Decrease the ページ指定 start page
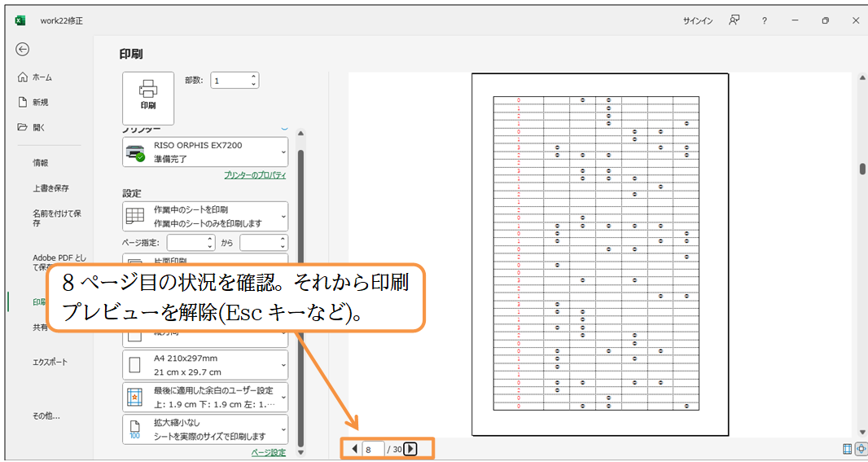The height and width of the screenshot is (462, 868). (210, 247)
